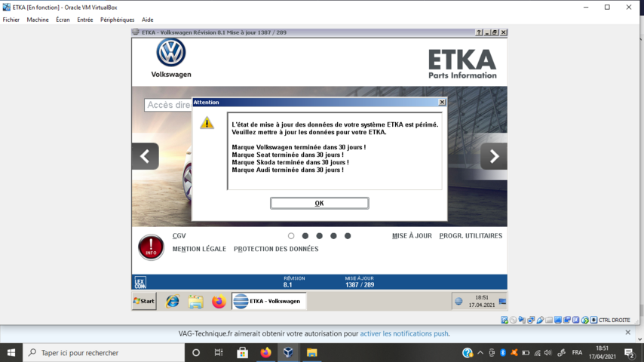Select ETKA - Volkswagen taskbar button
644x362 pixels.
[269, 301]
